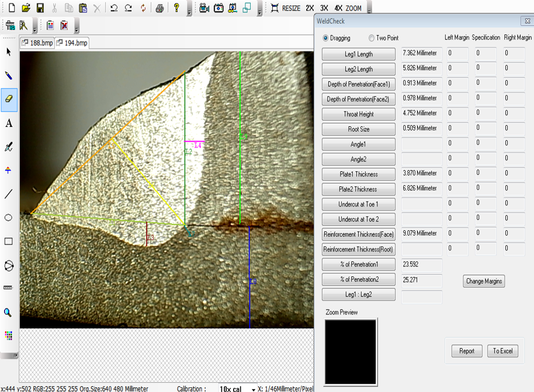Click the Plate1 Thickness button
Screen dimensions: 534x392
(x=359, y=174)
